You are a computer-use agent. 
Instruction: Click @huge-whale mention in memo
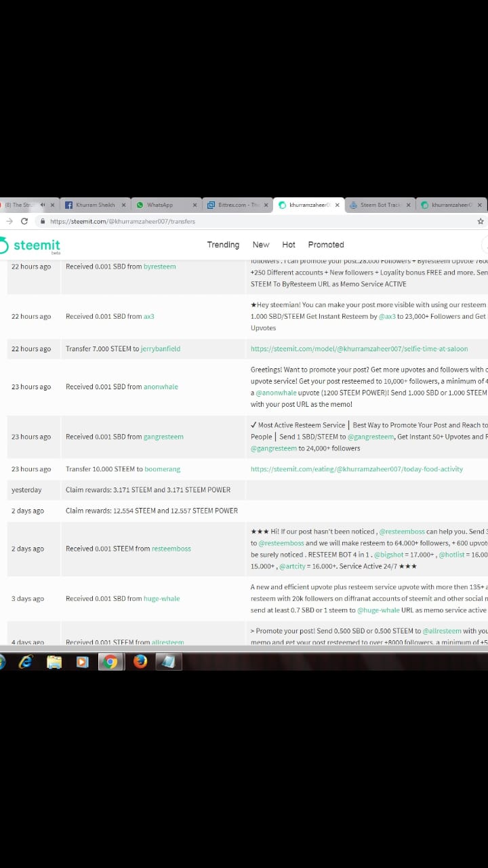pyautogui.click(x=377, y=610)
